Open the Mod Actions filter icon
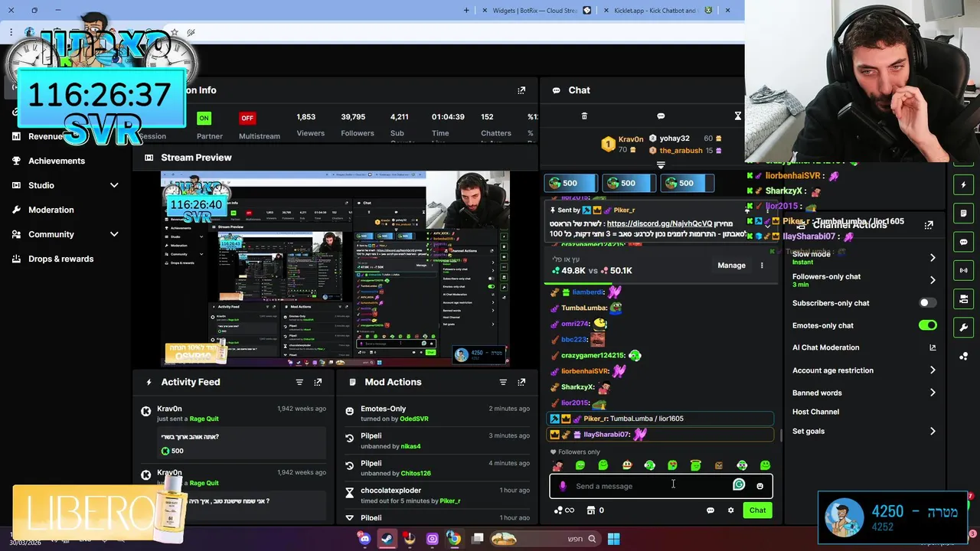Screen dimensions: 980x551 pos(503,382)
